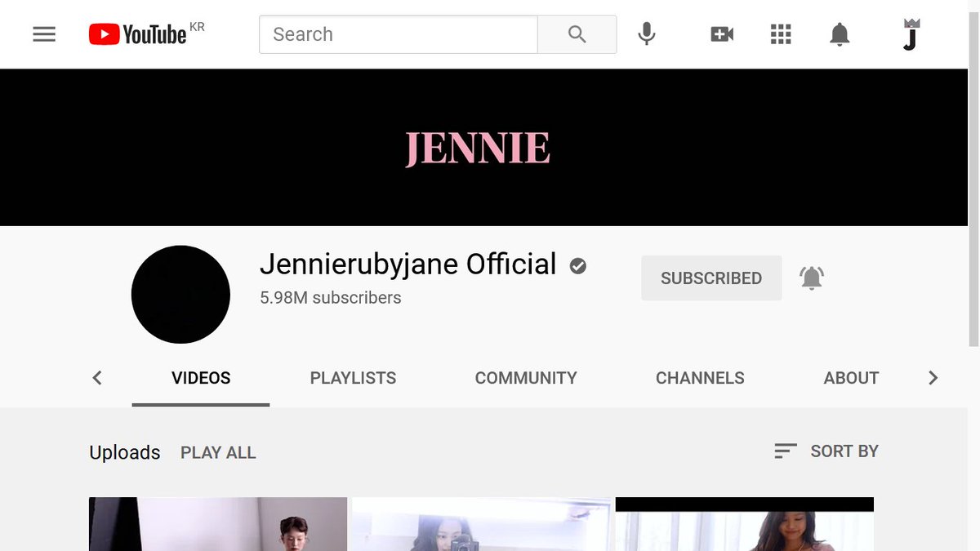
Task: Click the black channel profile picture
Action: [x=180, y=295]
